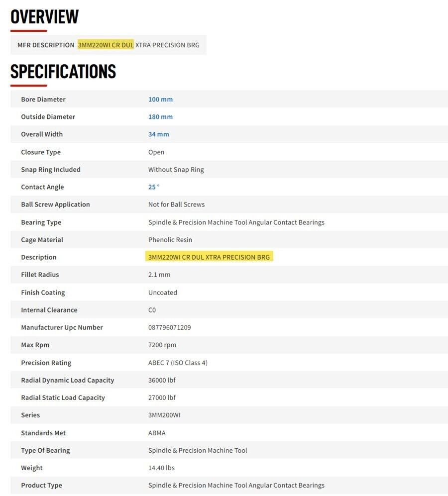Click the Phenolic Resin cage material value
This screenshot has height=496, width=448.
pos(170,240)
